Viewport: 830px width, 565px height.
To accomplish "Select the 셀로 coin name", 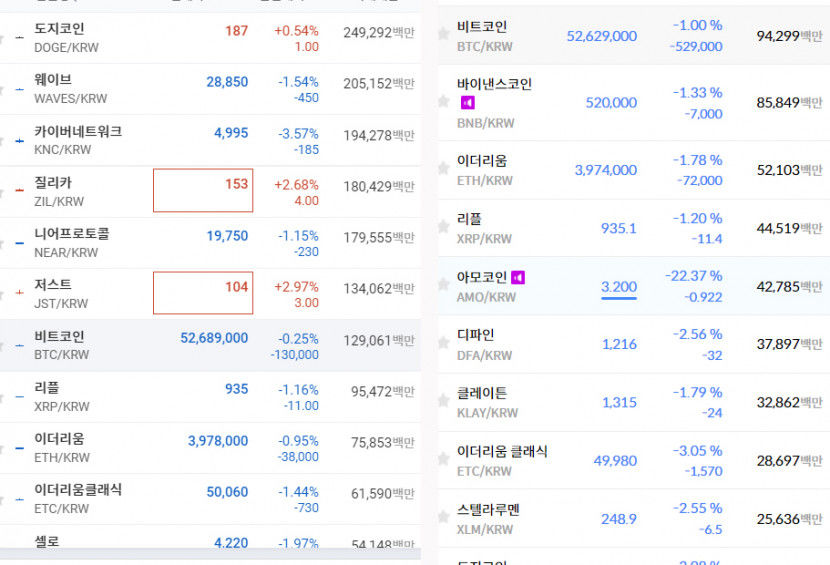I will (47, 541).
